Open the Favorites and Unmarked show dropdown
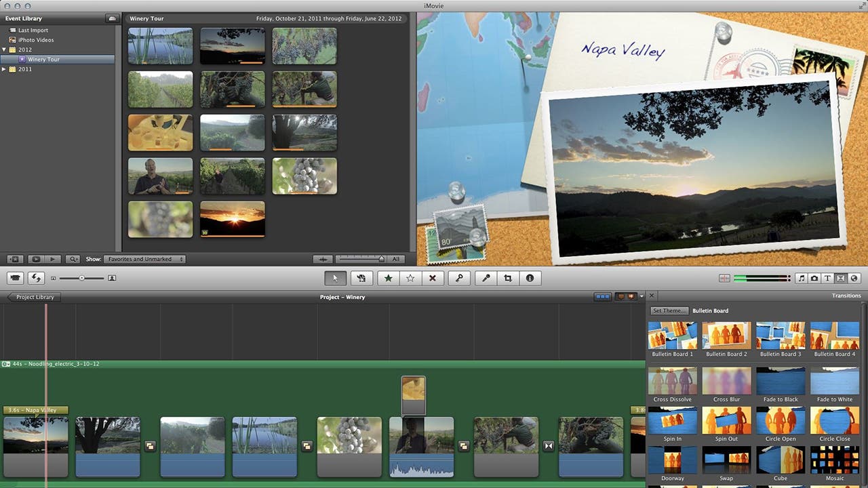Image resolution: width=868 pixels, height=488 pixels. tap(144, 259)
